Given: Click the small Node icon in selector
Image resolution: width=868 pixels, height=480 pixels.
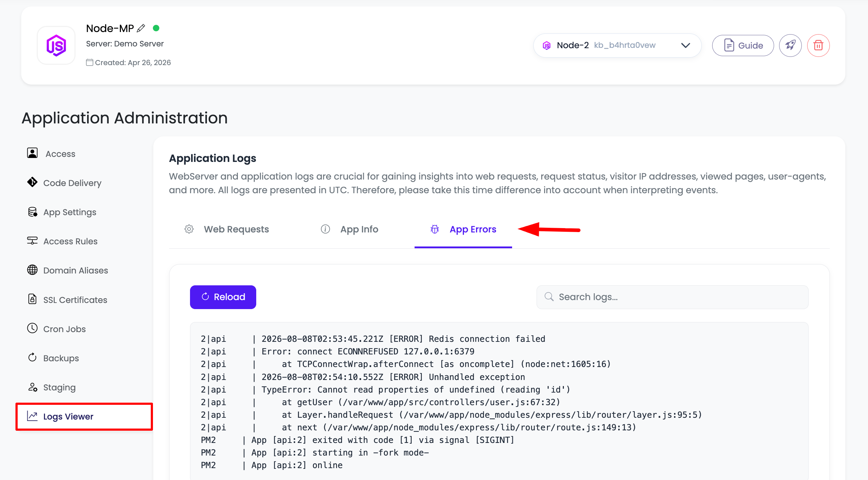Looking at the screenshot, I should tap(547, 45).
